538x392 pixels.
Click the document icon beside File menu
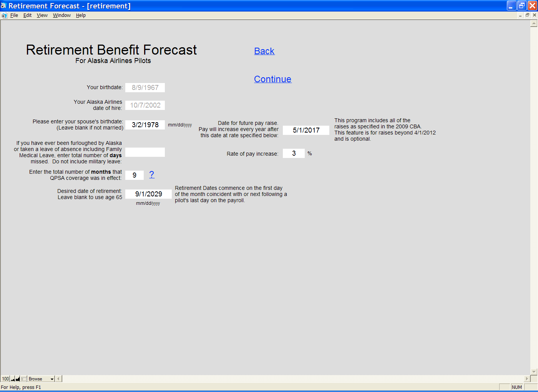[5, 15]
